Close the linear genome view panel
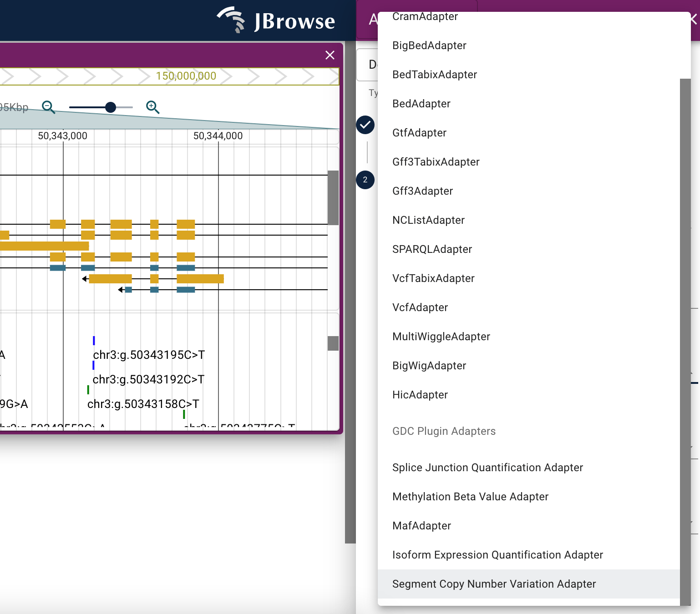This screenshot has width=700, height=614. pos(330,55)
